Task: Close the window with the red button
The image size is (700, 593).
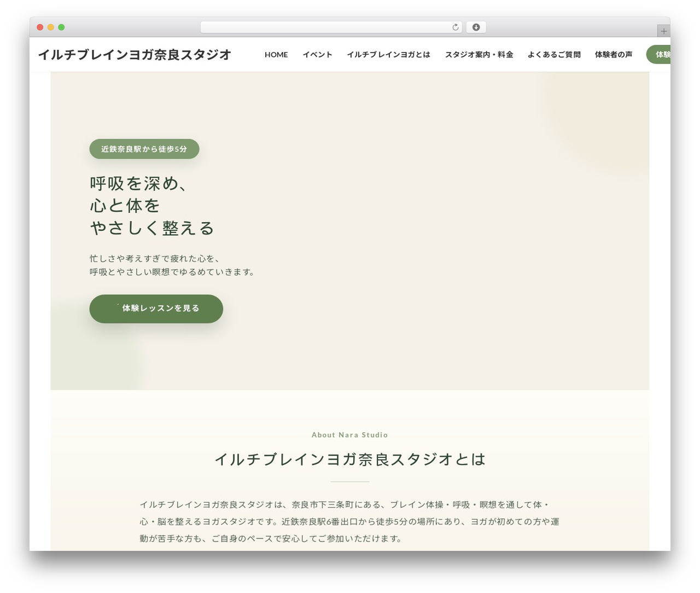Action: (40, 27)
